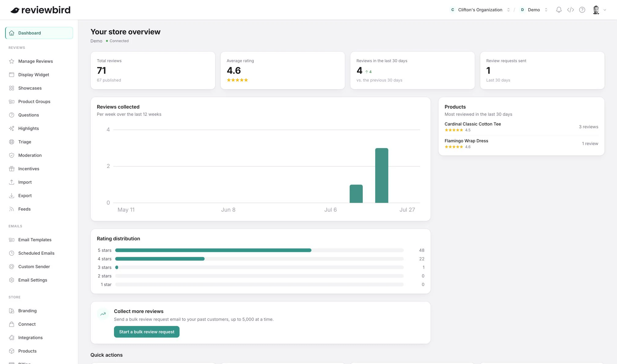Open Flamingo Wrap Dress product
The image size is (617, 364).
coord(466,141)
